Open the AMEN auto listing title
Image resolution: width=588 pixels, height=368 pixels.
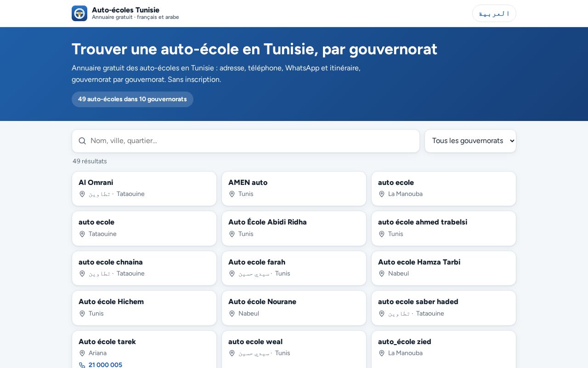248,183
